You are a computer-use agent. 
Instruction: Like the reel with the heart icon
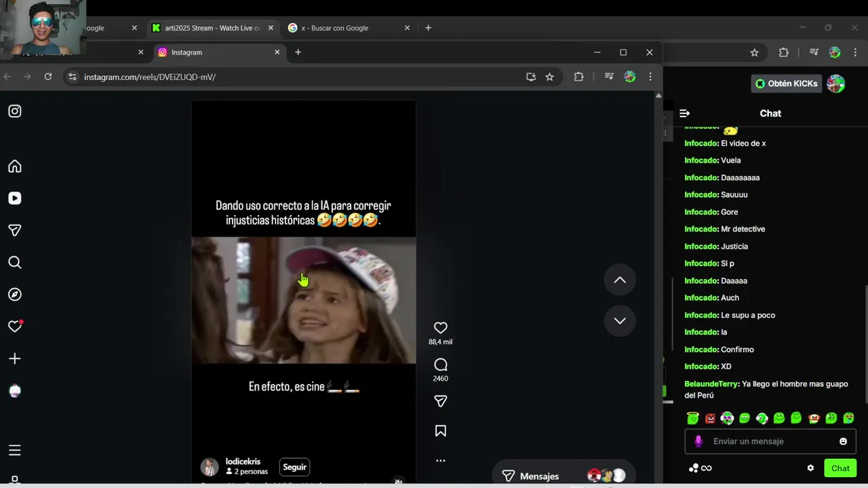click(441, 327)
